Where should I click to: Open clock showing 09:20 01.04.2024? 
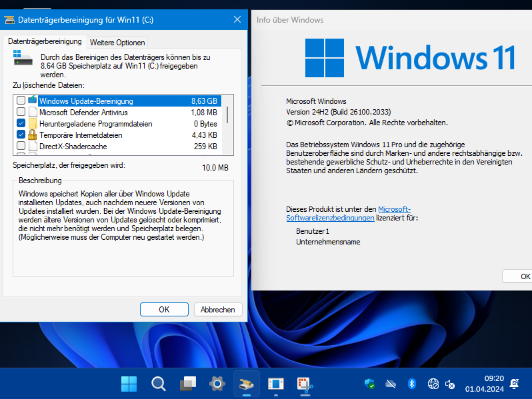(x=485, y=384)
